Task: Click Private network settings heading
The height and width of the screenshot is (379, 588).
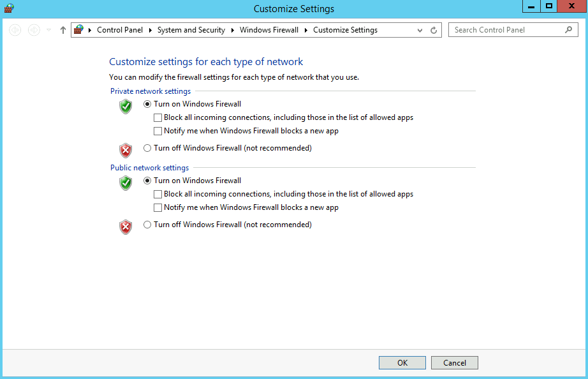Action: [151, 91]
